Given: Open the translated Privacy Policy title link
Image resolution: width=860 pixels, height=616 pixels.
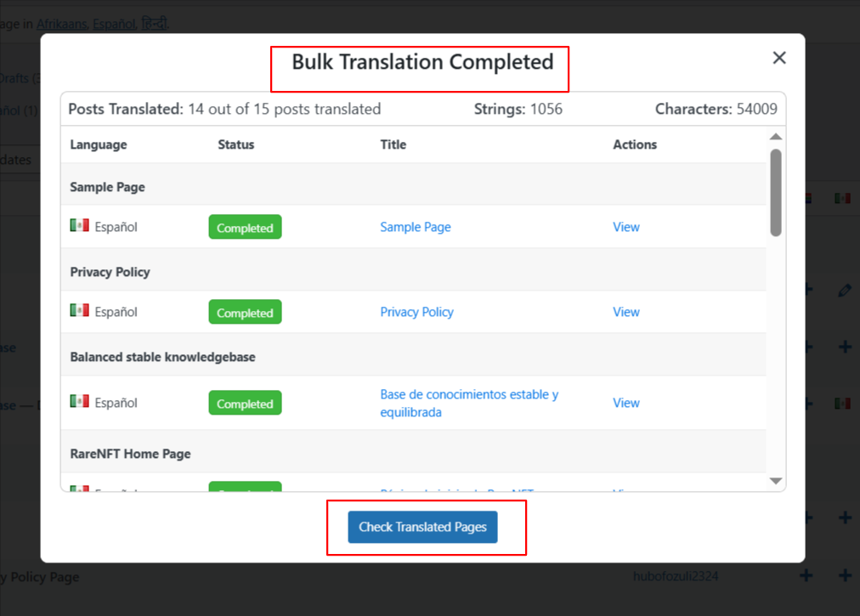Looking at the screenshot, I should click(416, 312).
